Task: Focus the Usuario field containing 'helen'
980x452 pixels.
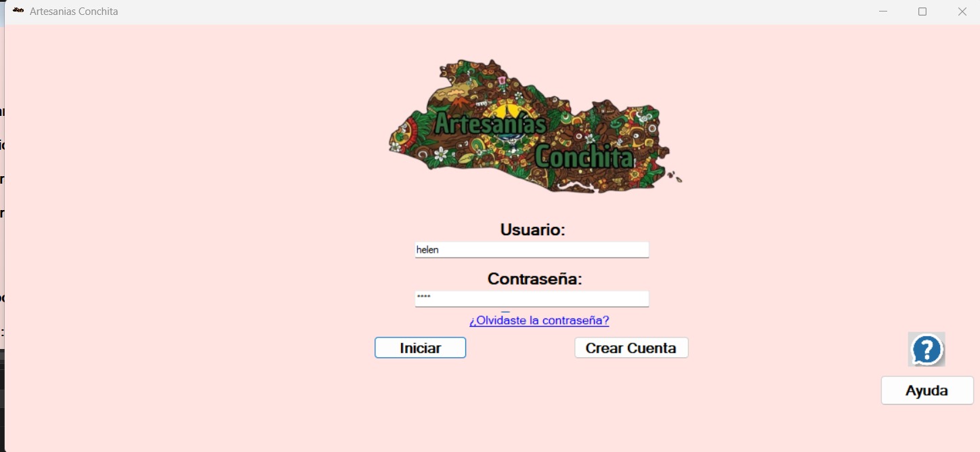Action: tap(532, 250)
